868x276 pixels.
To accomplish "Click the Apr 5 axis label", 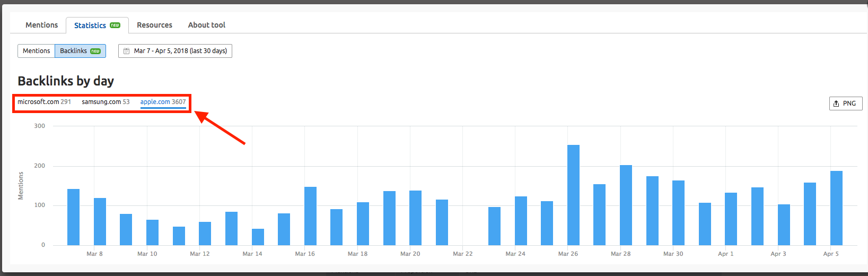I will click(831, 254).
